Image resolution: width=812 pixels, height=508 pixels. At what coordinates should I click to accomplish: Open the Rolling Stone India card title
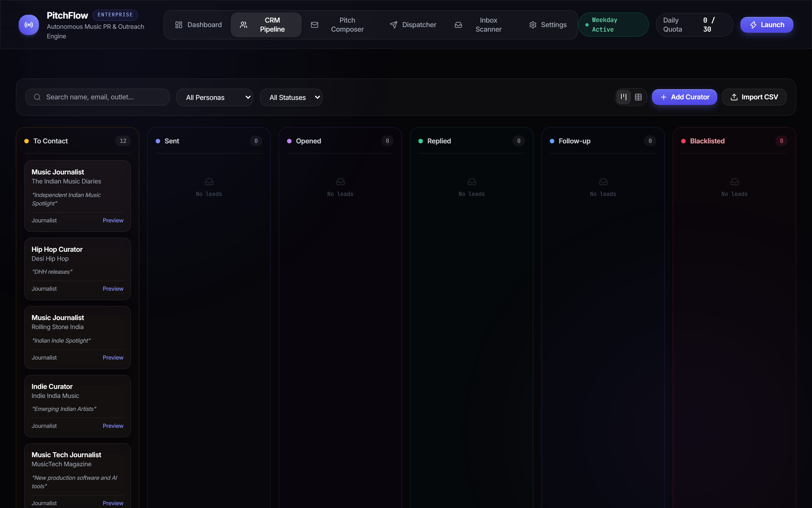pyautogui.click(x=58, y=318)
